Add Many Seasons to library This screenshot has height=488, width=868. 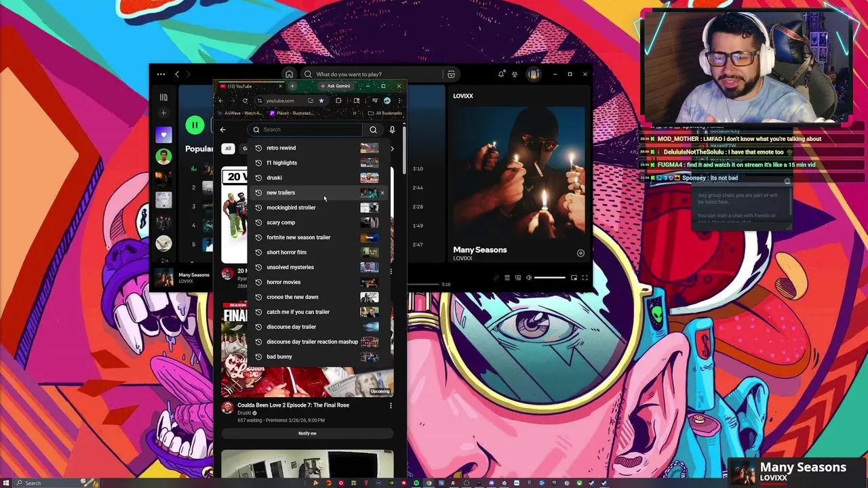[x=580, y=253]
